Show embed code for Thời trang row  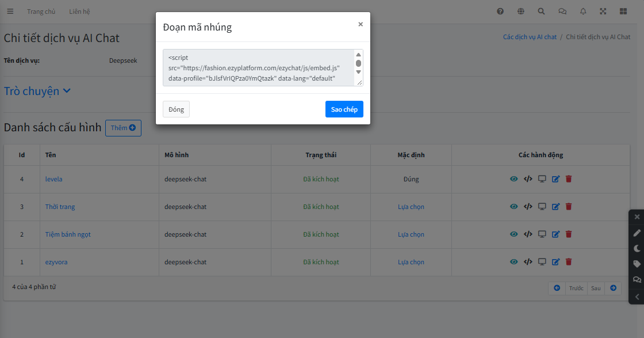click(528, 206)
